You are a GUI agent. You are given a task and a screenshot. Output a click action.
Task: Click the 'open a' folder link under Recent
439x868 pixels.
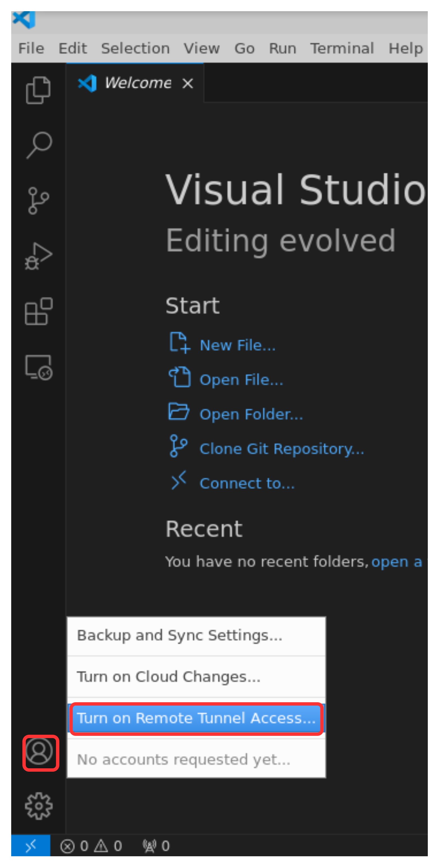pyautogui.click(x=396, y=562)
